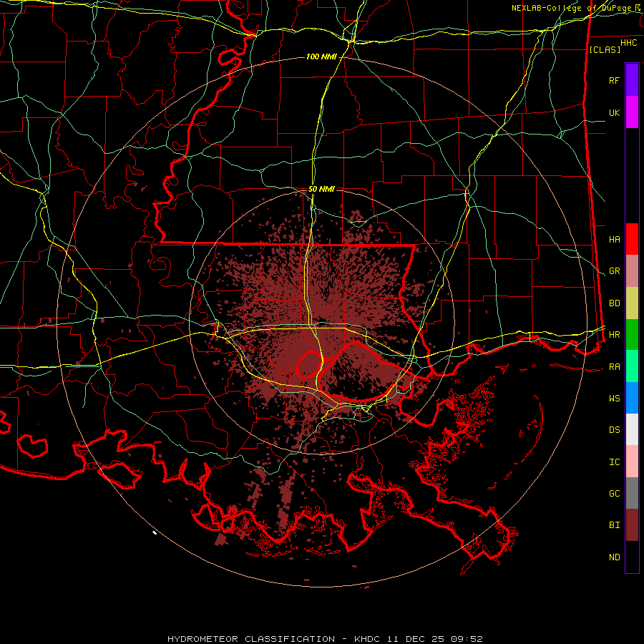Click the GC gray legend swatch
The width and height of the screenshot is (644, 644).
tap(632, 493)
